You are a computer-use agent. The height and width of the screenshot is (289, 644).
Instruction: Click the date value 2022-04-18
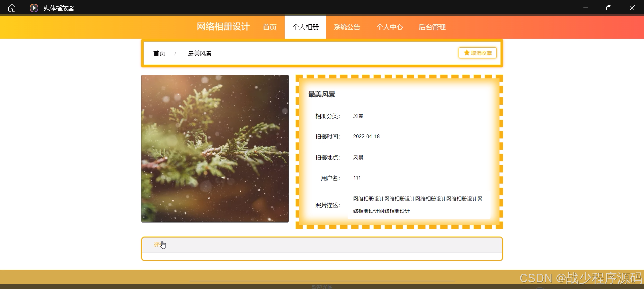366,136
